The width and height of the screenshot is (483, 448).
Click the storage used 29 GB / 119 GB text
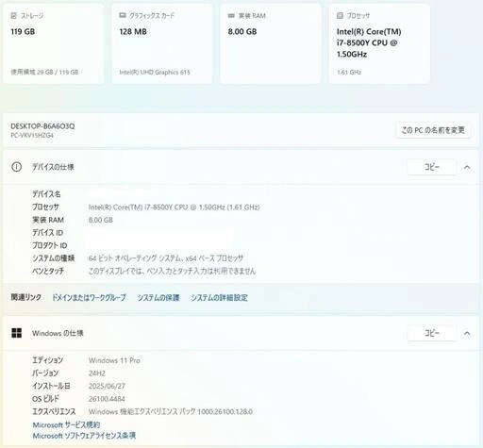44,72
